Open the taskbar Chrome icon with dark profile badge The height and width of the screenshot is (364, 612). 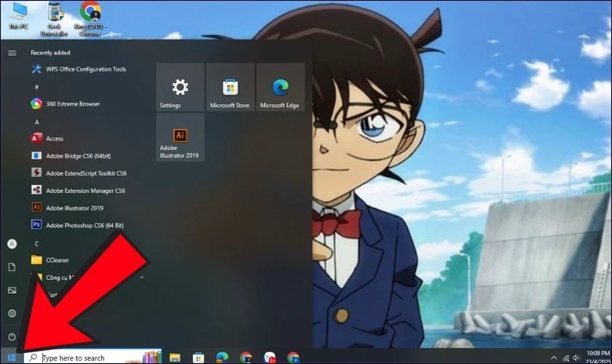[x=246, y=357]
